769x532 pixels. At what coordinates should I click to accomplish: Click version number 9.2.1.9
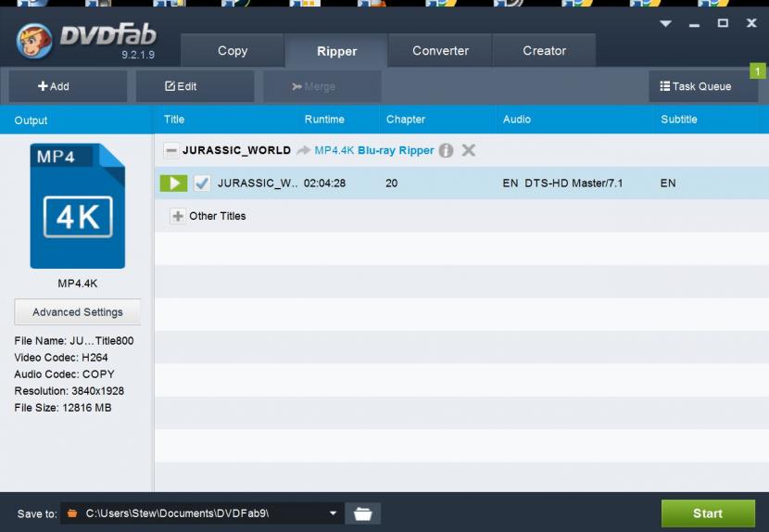[138, 55]
